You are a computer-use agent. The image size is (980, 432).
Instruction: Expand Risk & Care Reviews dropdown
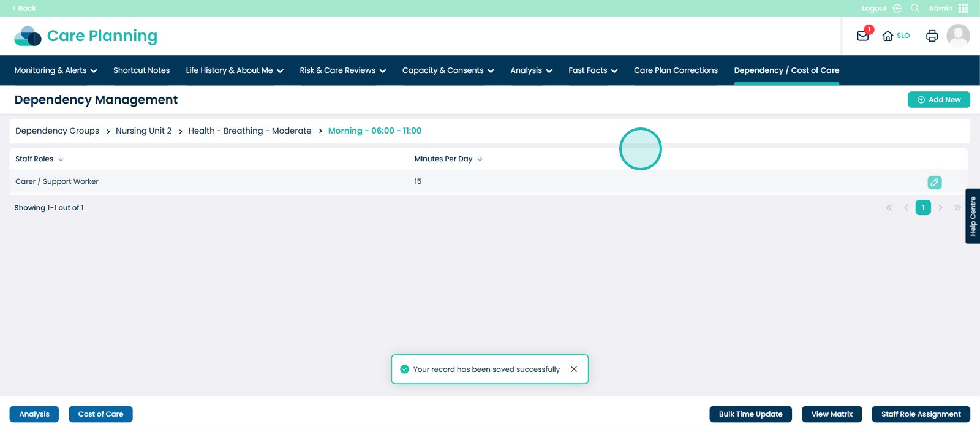(x=342, y=70)
